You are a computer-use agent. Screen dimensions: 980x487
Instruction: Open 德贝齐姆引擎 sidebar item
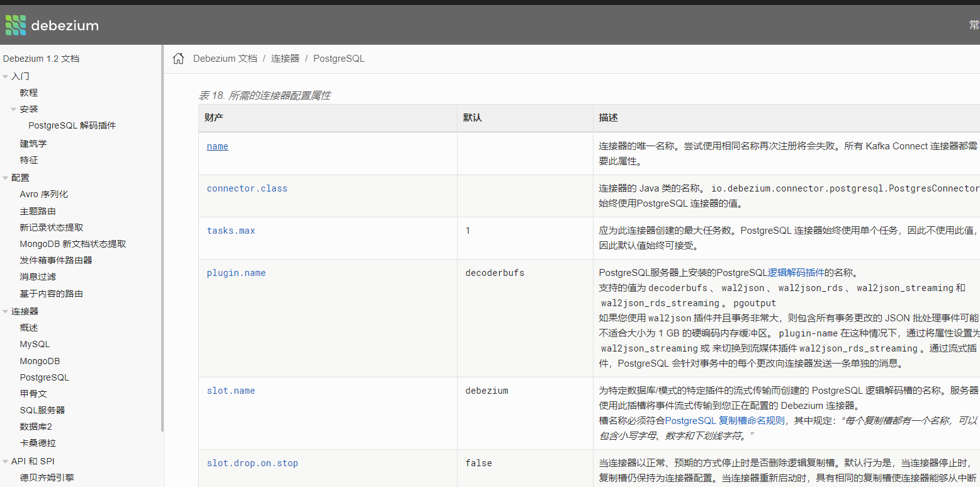click(x=47, y=478)
